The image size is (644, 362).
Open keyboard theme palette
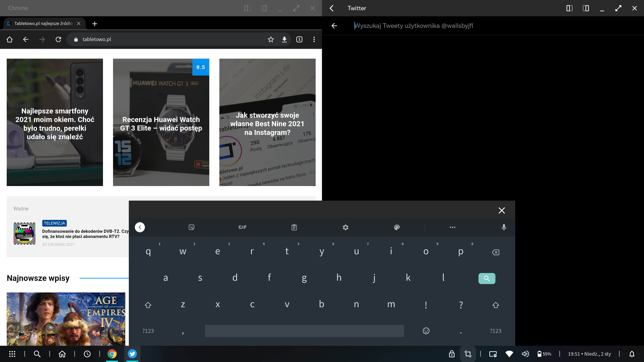tap(397, 227)
